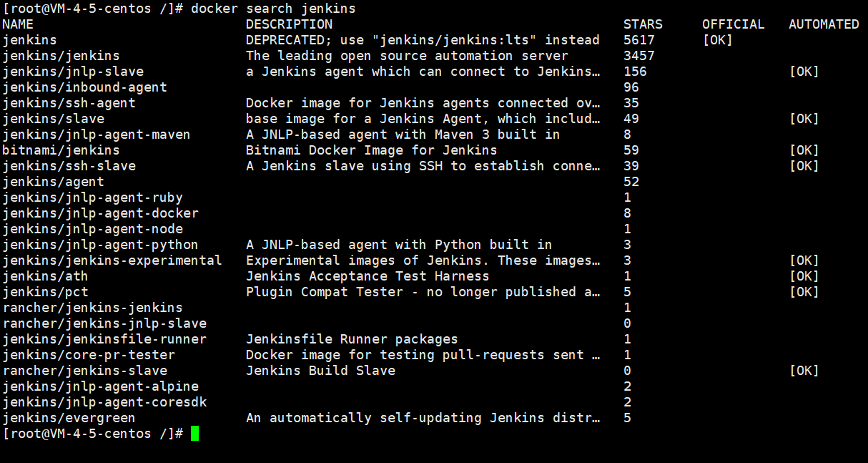The image size is (868, 463).
Task: Click the DESCRIPTION column header
Action: coord(289,24)
